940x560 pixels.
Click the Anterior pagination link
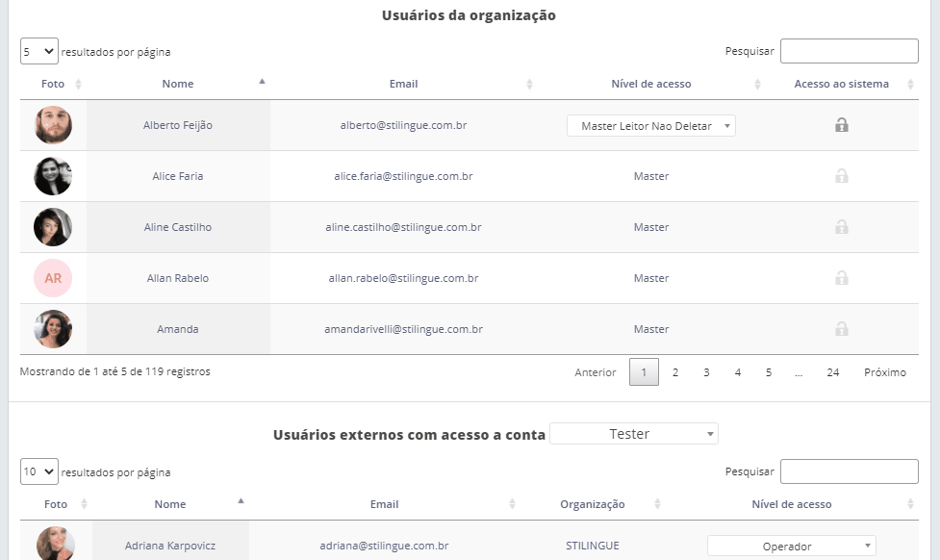click(595, 372)
